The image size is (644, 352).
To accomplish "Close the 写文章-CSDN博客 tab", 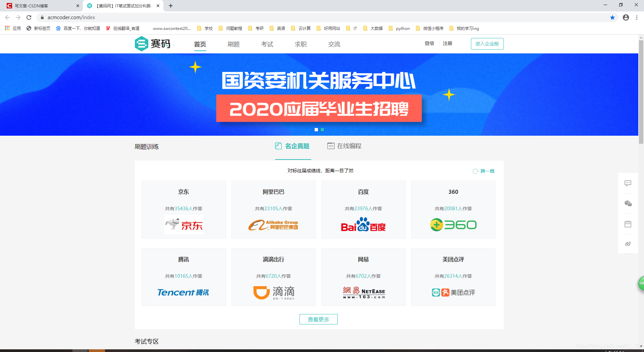I will tap(78, 6).
